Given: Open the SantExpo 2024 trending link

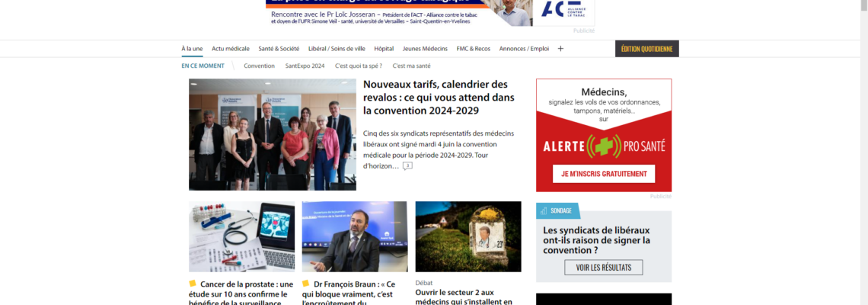Looking at the screenshot, I should click(x=305, y=66).
